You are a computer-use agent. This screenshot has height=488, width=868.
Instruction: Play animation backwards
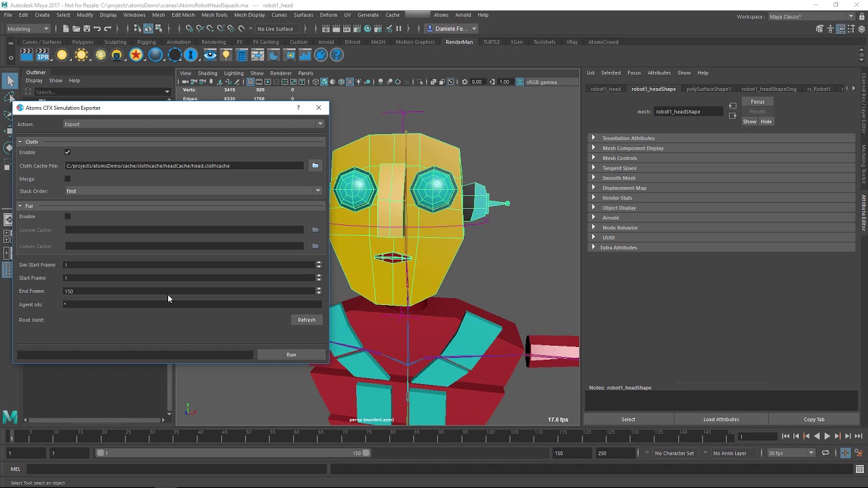(x=816, y=436)
